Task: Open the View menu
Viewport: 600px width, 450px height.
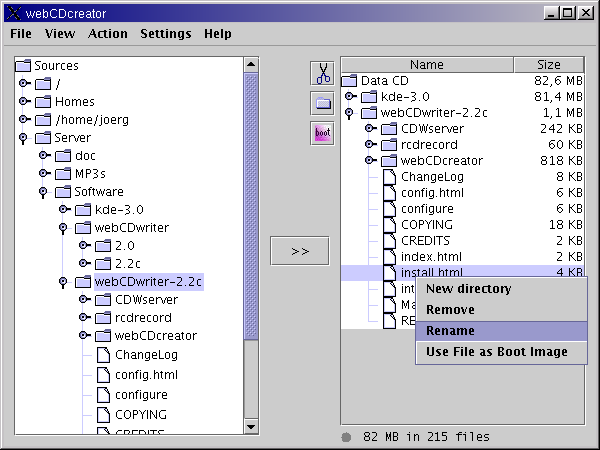Action: point(60,34)
